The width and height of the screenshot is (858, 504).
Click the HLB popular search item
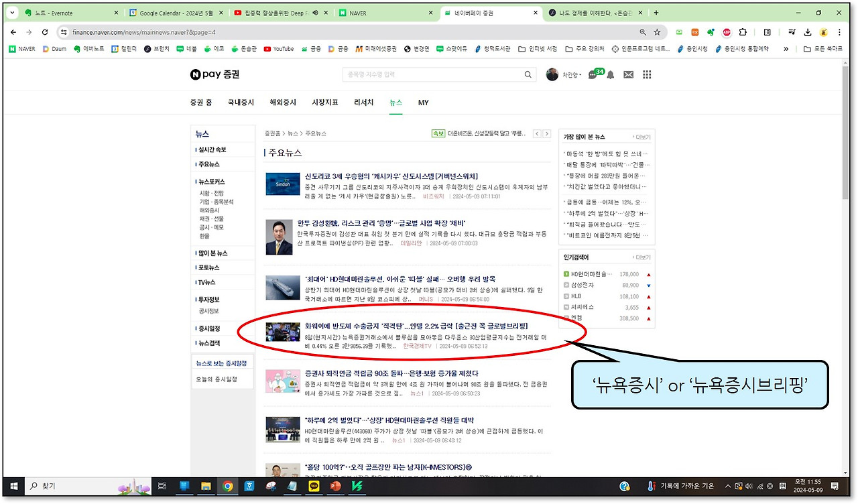click(x=577, y=296)
